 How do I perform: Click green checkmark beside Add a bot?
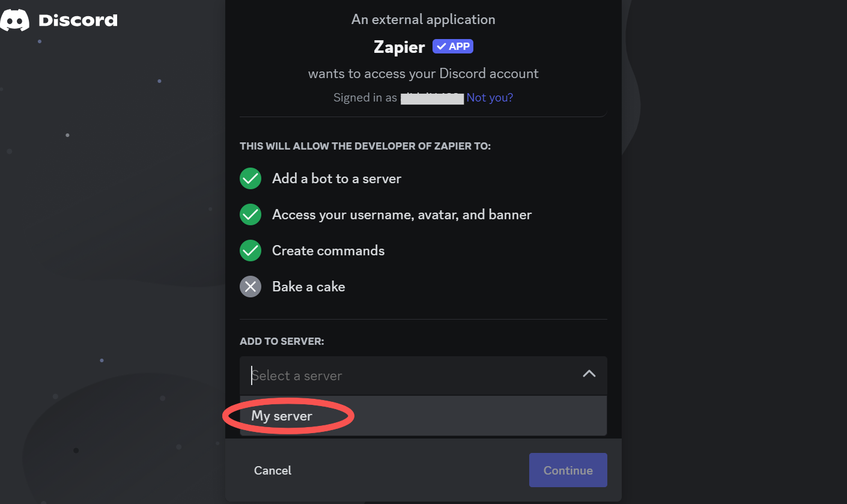(x=250, y=178)
